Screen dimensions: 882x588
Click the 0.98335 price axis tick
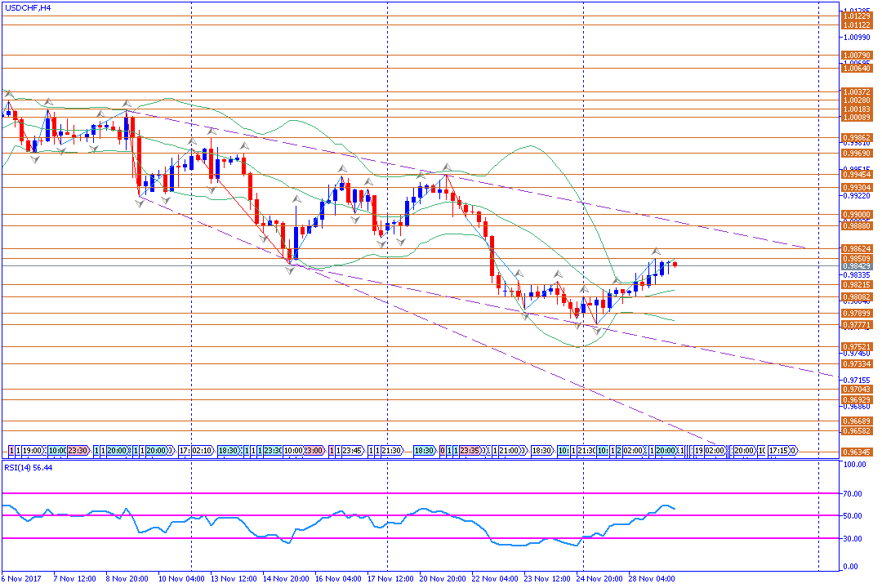(x=857, y=275)
